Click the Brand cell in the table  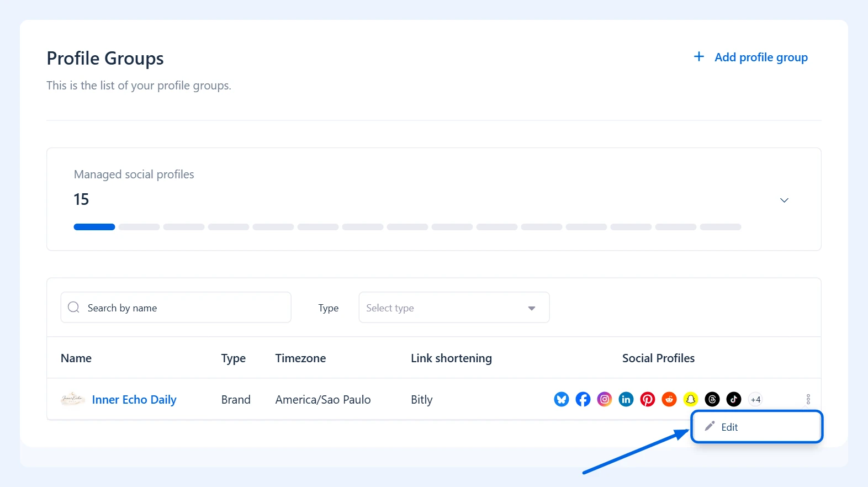236,400
